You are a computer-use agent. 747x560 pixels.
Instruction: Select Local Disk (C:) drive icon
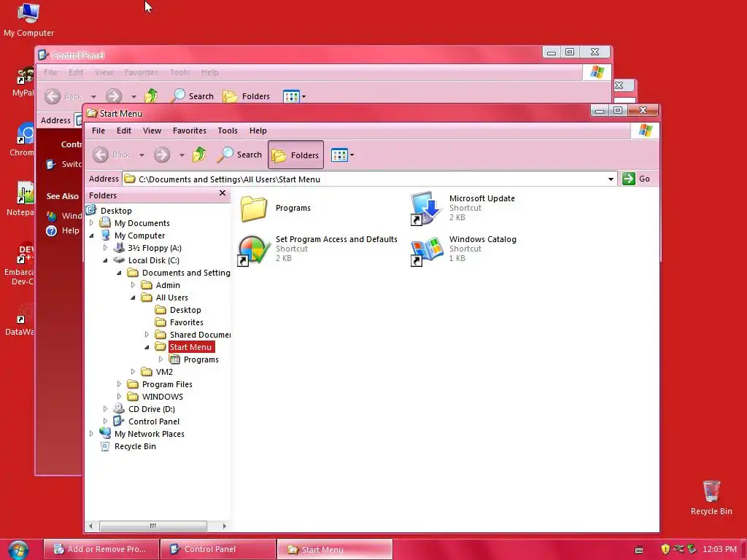click(119, 260)
